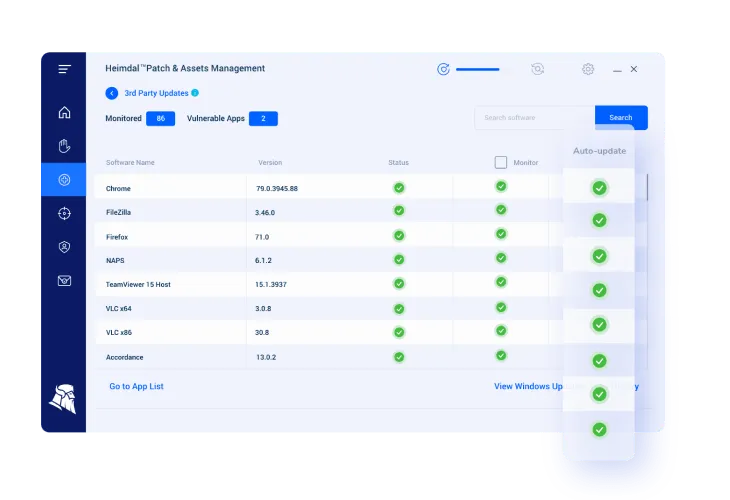Open the Go to App List link
Image resolution: width=730 pixels, height=500 pixels.
click(x=136, y=386)
